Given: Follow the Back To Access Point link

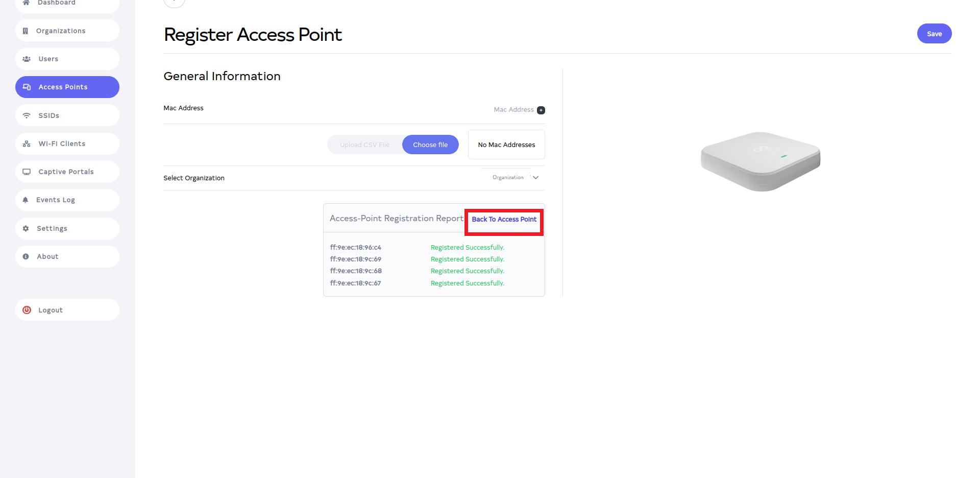Looking at the screenshot, I should pyautogui.click(x=504, y=220).
